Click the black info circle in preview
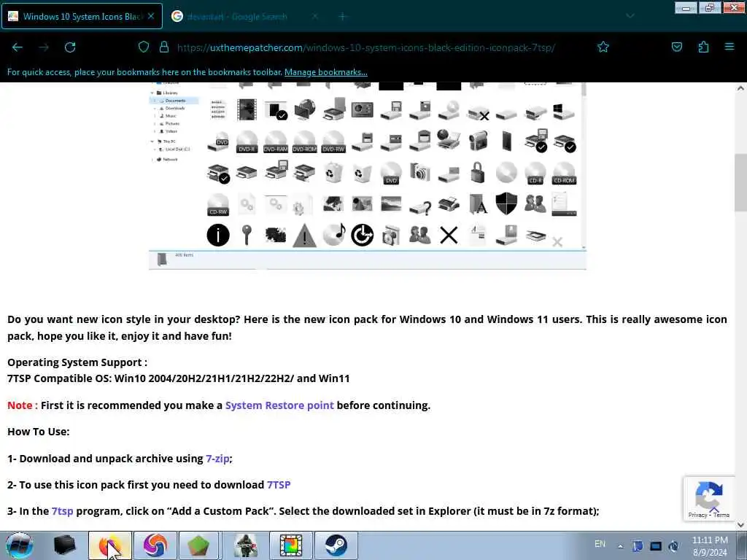Image resolution: width=747 pixels, height=560 pixels. (x=218, y=236)
